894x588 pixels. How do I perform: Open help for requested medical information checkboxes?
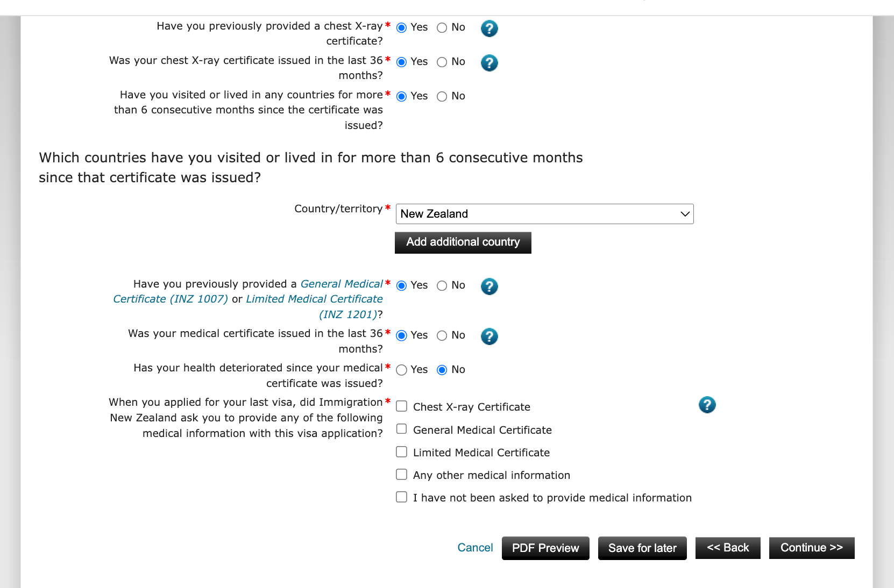tap(707, 405)
